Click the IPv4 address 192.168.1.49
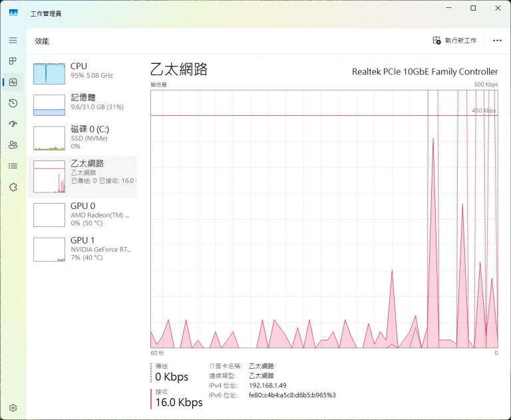511x420 pixels. pyautogui.click(x=267, y=385)
